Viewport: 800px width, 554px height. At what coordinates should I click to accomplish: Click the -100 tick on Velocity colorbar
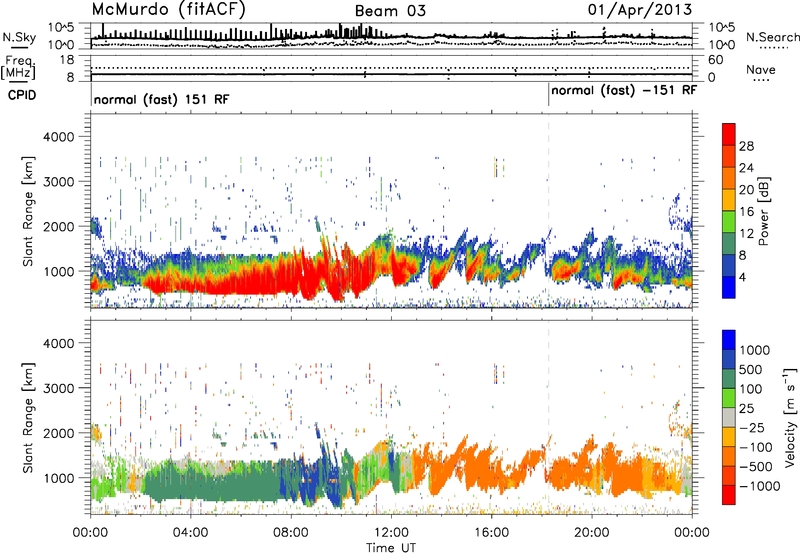click(756, 447)
